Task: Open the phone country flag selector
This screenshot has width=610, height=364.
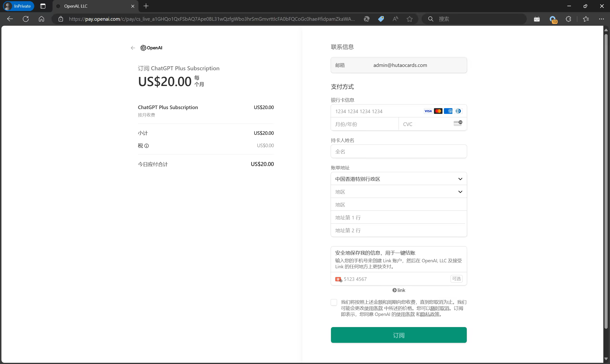Action: click(x=339, y=279)
